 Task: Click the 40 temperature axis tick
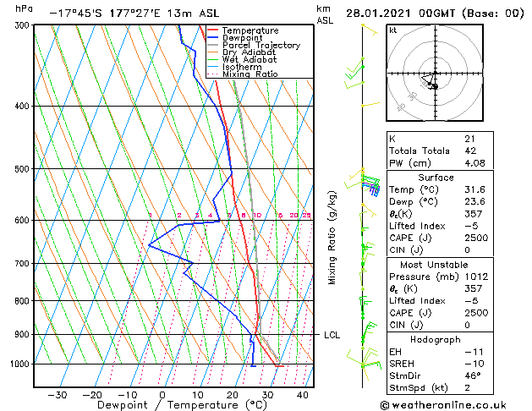click(x=302, y=395)
